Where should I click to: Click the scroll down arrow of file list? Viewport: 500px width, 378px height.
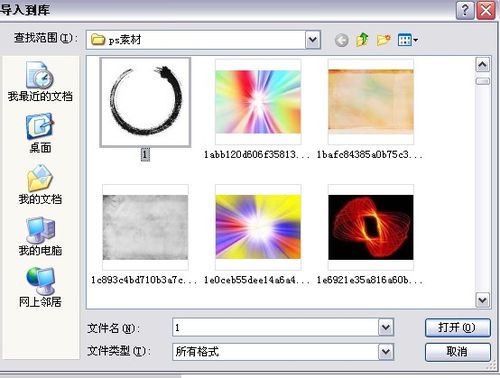pyautogui.click(x=483, y=300)
